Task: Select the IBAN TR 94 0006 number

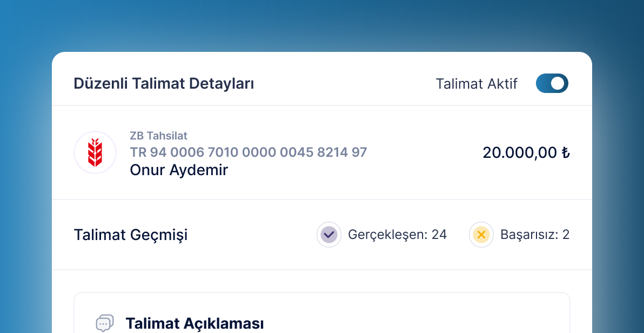Action: coord(248,152)
